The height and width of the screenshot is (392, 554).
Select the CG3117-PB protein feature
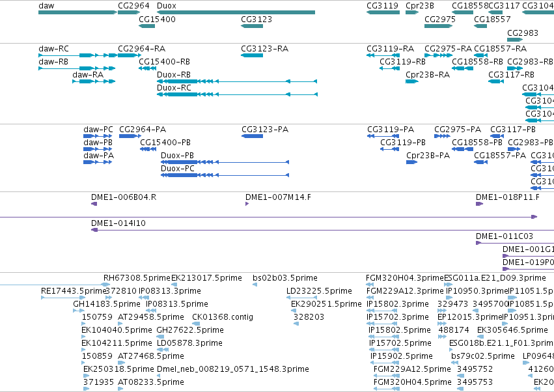[x=497, y=135]
